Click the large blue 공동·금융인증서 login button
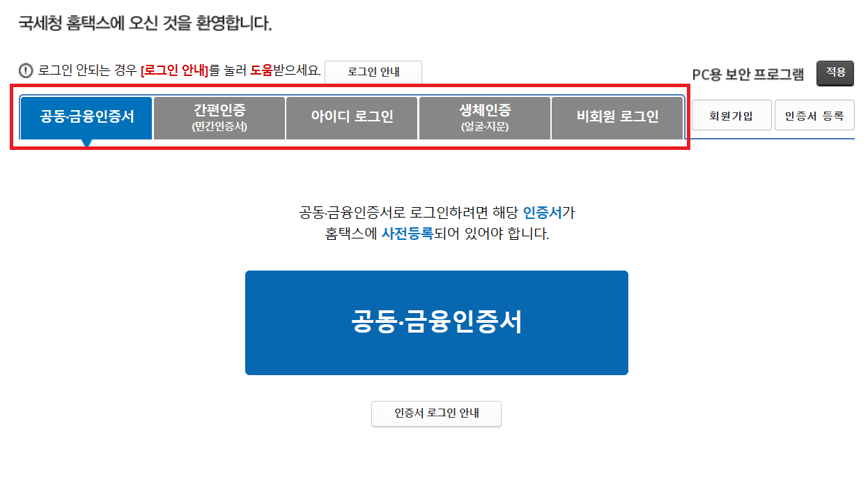868x486 pixels. [437, 323]
